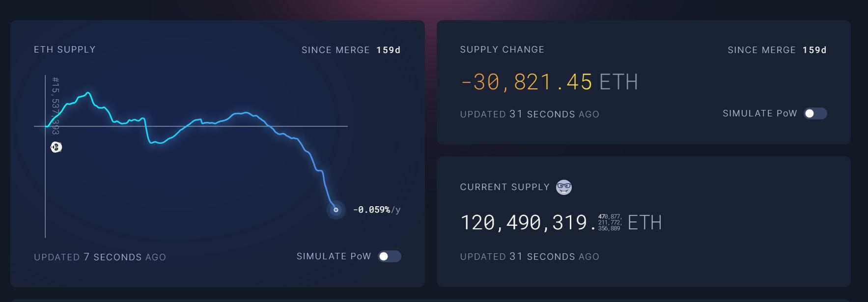
Task: Click the tiny decimal digits of current supply
Action: (610, 222)
